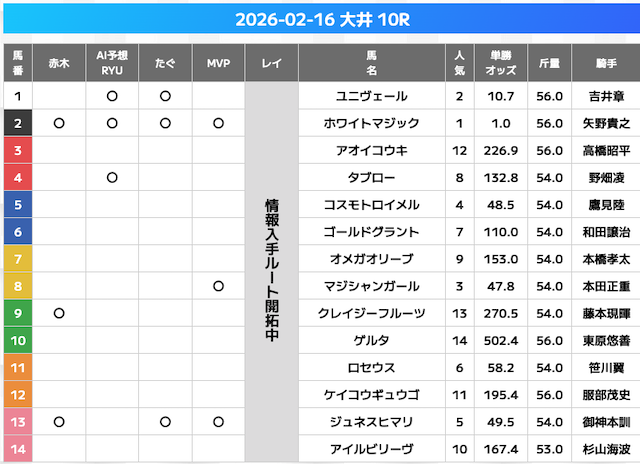Click the MVP circle for ホワイトマジック

click(x=218, y=124)
